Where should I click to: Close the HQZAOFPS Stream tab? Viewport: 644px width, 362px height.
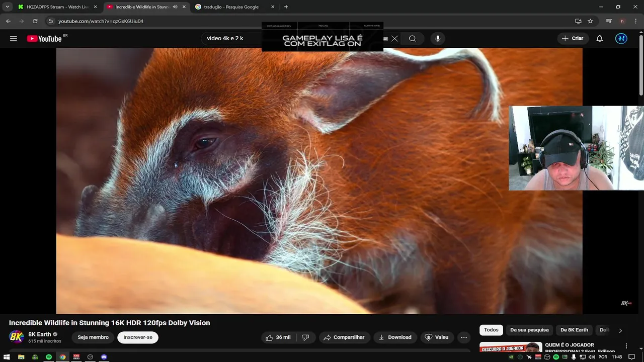[95, 7]
